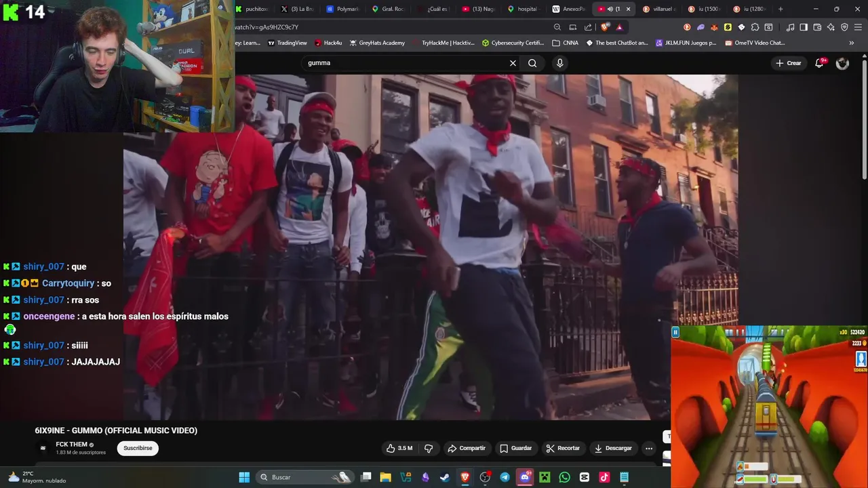Open TradingView bookmark
Screen dimensions: 868x488
coord(288,43)
